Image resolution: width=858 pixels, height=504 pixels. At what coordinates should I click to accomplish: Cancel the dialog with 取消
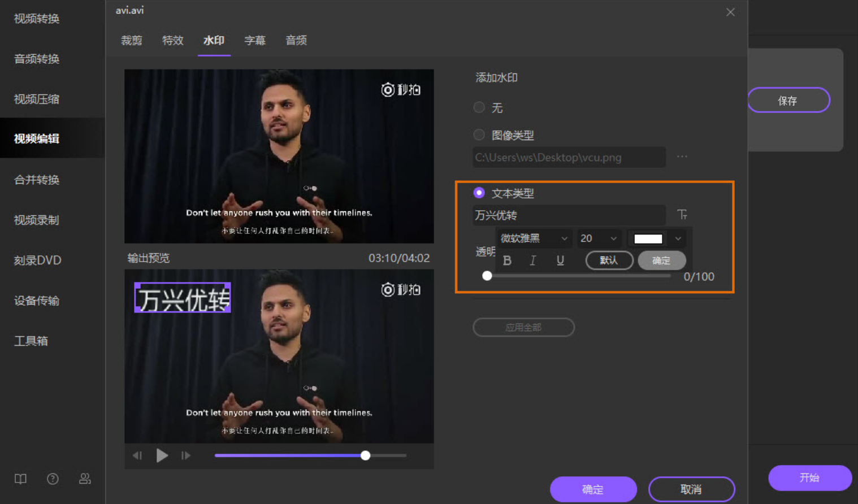tap(691, 489)
